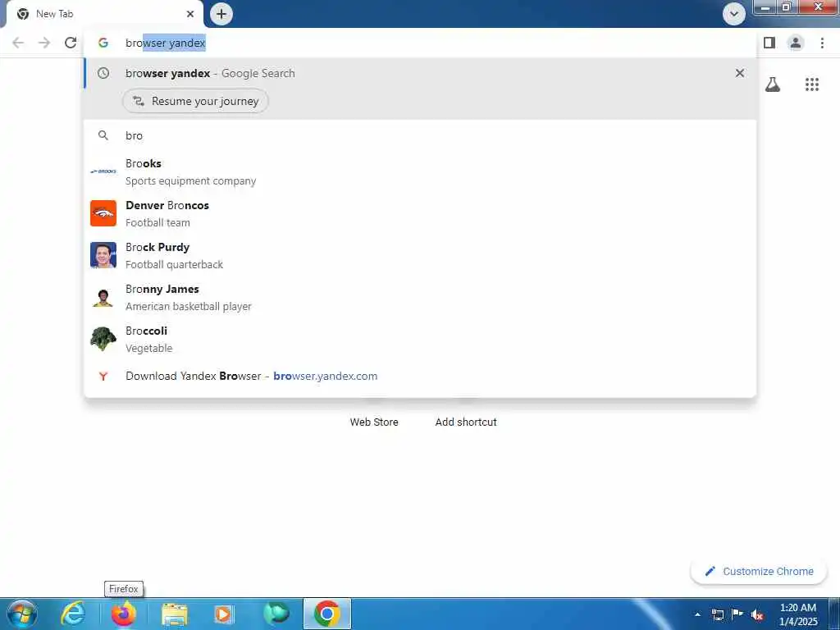Screen dimensions: 840x630
Task: Close the New Tab tab
Action: 190,14
